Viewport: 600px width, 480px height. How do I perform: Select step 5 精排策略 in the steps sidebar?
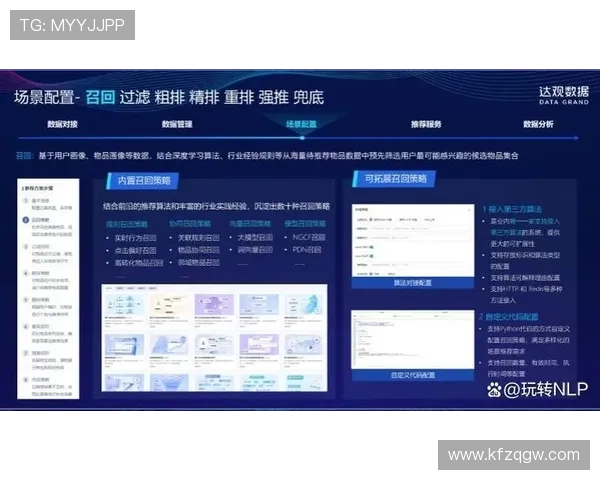click(x=47, y=307)
